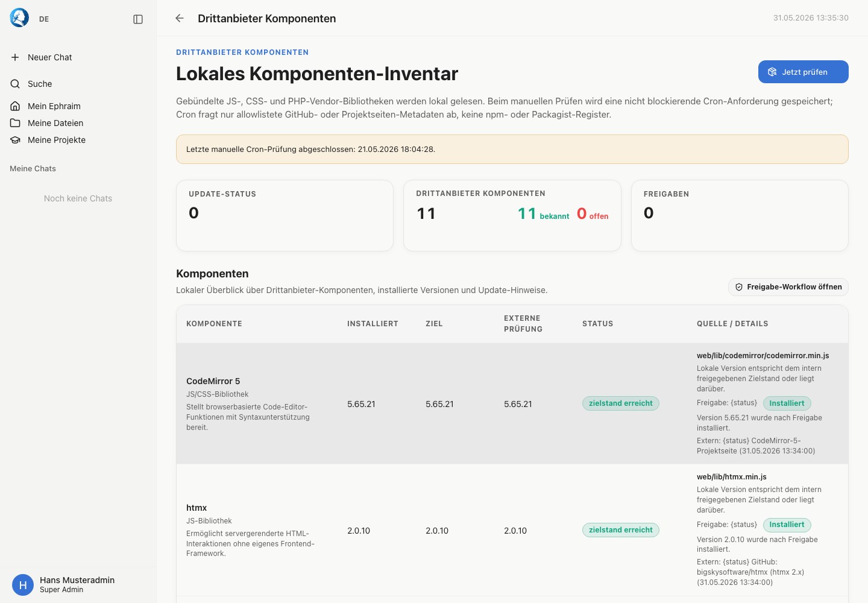Image resolution: width=868 pixels, height=603 pixels.
Task: Click the Ephraim logo icon
Action: click(x=19, y=18)
